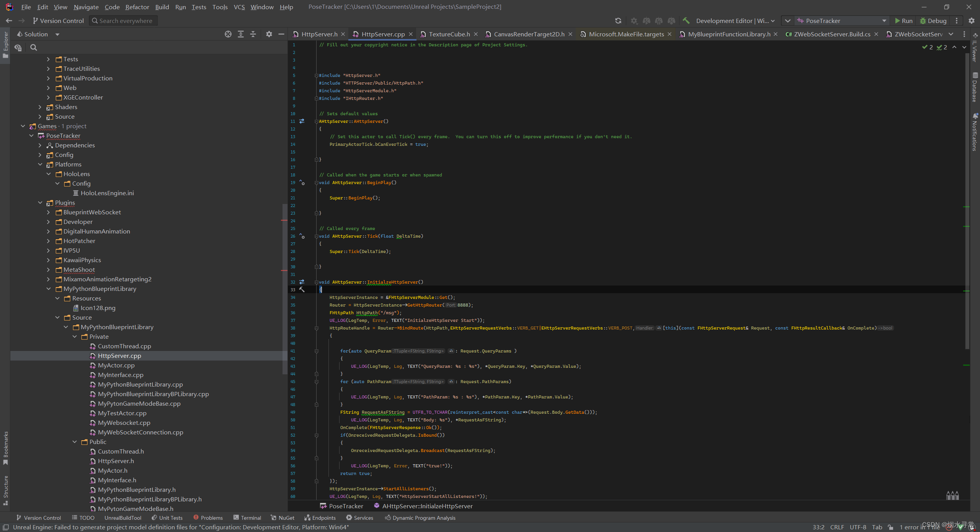The height and width of the screenshot is (532, 980).
Task: Open Solution panel gear options
Action: pos(269,34)
